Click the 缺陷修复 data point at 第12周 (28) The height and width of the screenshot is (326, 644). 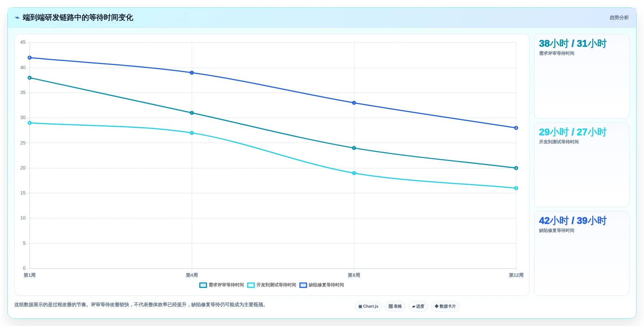tap(516, 128)
